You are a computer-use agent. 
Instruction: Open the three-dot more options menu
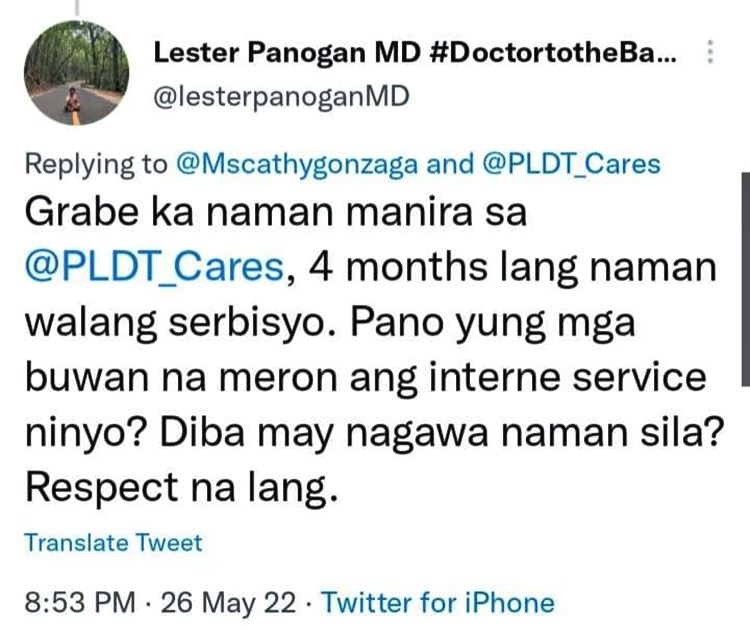coord(710,52)
